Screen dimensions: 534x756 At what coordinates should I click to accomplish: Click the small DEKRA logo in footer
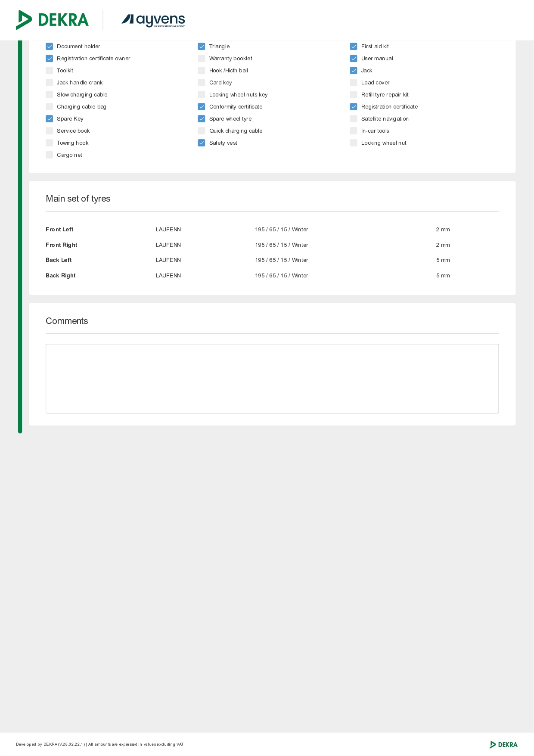pos(503,744)
